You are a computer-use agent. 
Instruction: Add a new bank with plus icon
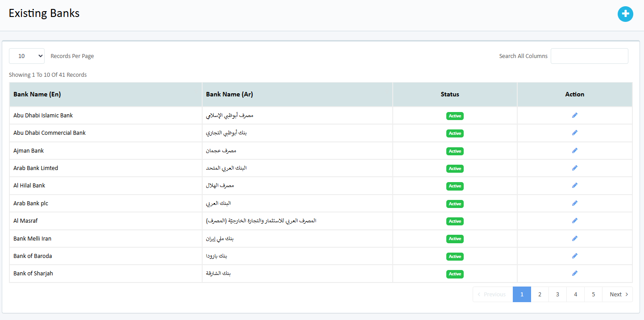pos(625,14)
